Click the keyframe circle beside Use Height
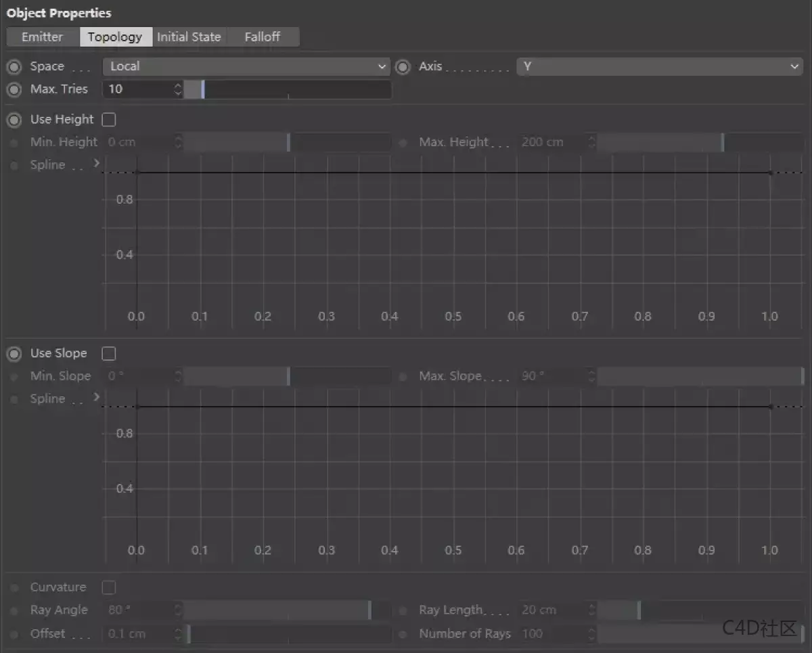 click(x=14, y=120)
